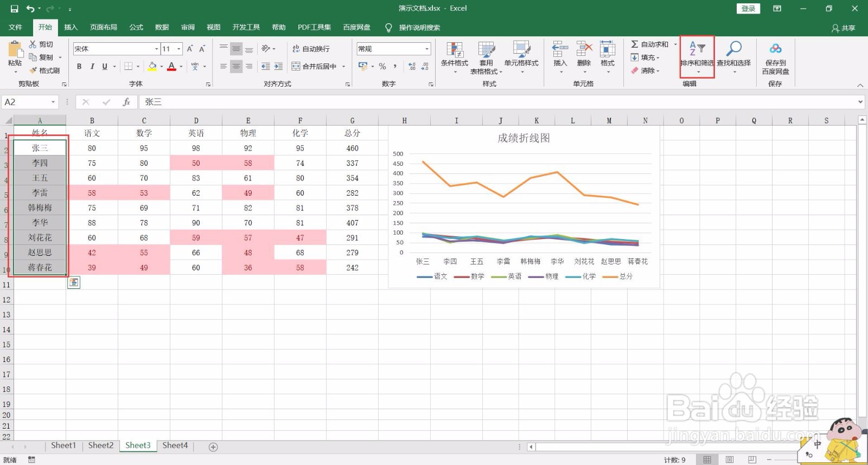
Task: Click the cell borders icon
Action: 129,66
